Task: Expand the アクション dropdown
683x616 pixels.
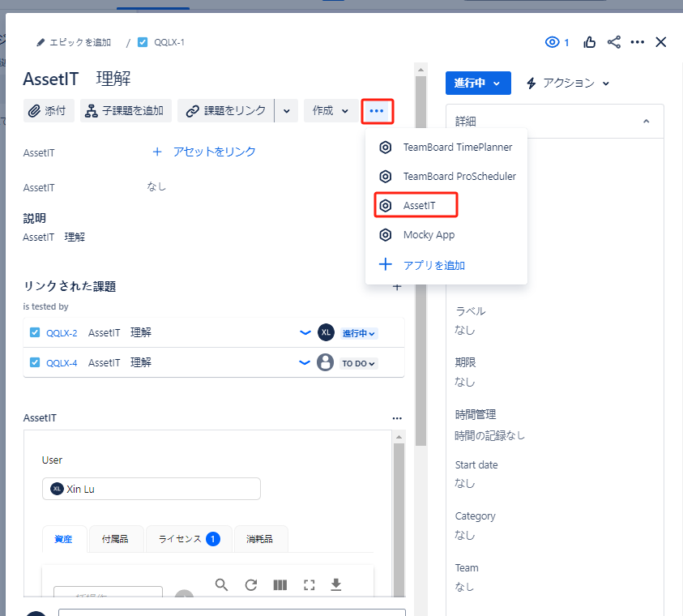Action: tap(567, 83)
